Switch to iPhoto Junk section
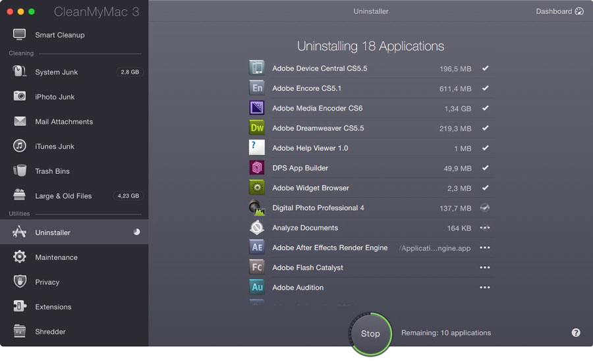Screen dimensions: 593x364 (x=74, y=97)
